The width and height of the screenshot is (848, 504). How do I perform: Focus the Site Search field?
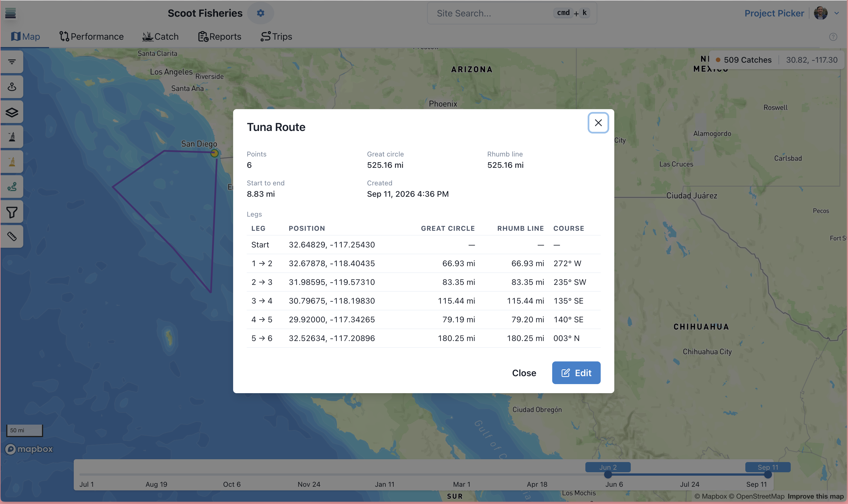(x=512, y=13)
